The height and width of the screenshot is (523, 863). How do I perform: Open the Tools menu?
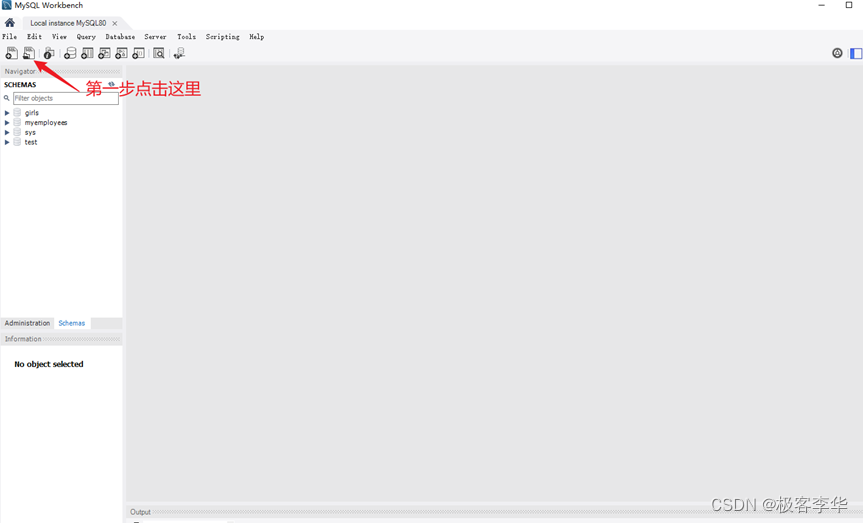click(x=187, y=37)
